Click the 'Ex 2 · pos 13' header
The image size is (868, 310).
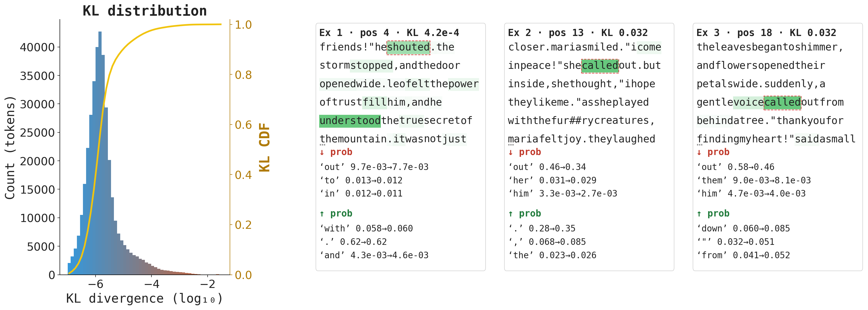(x=578, y=33)
